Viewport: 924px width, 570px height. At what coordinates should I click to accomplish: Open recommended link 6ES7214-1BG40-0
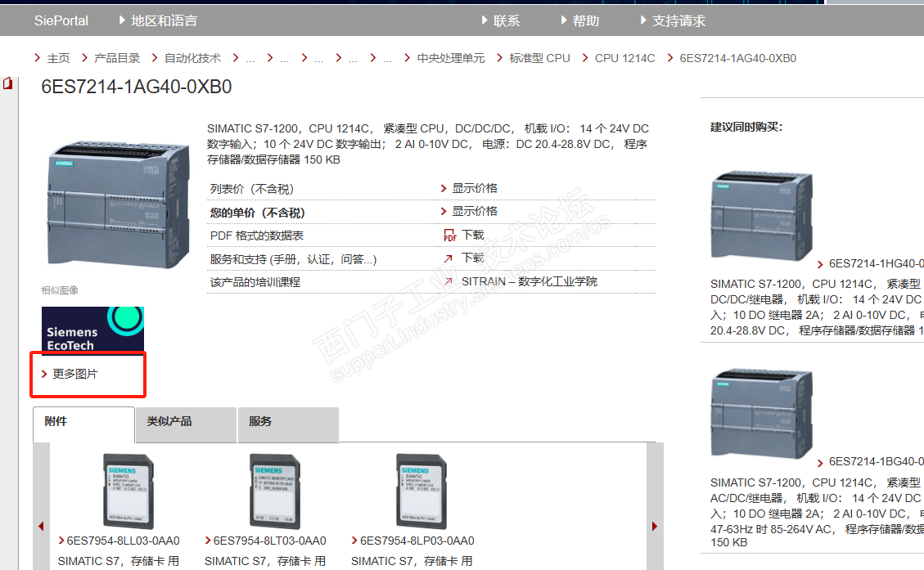point(877,462)
